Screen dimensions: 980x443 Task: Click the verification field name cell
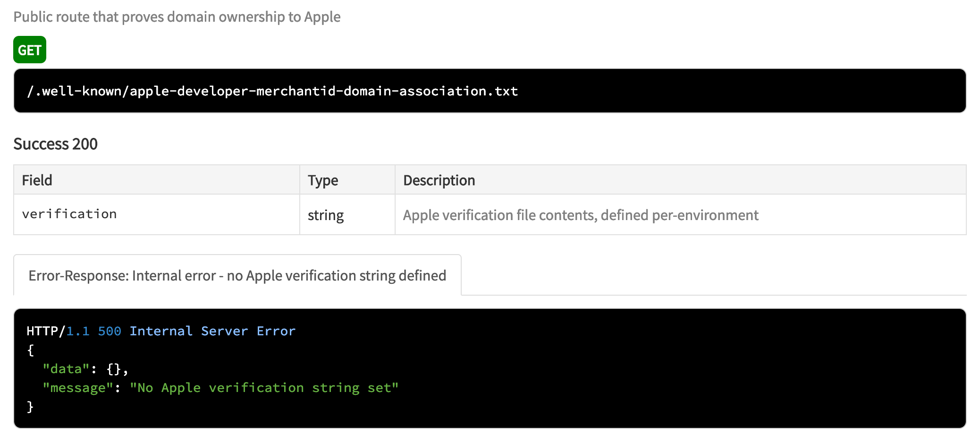[69, 214]
